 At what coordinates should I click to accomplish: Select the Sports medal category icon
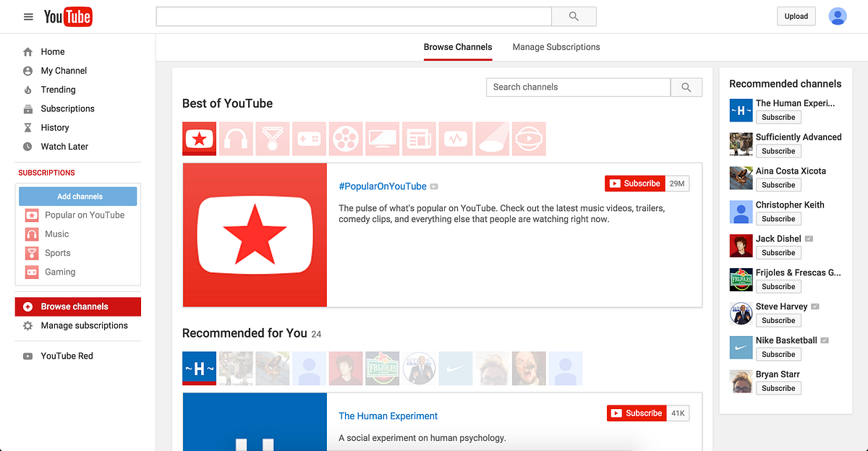[273, 139]
